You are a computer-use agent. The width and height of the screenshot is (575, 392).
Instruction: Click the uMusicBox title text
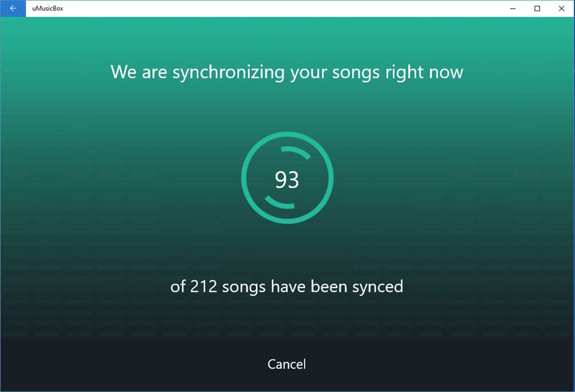[x=47, y=8]
